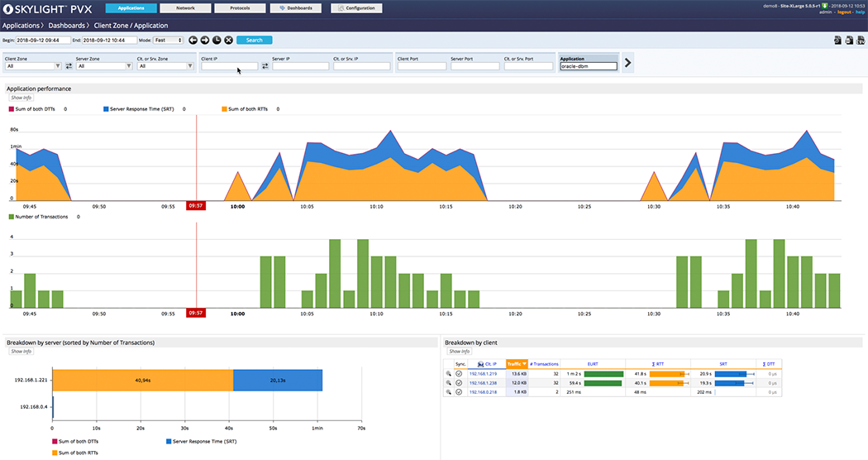The image size is (868, 460).
Task: Click the Skylight PVX logo
Action: (x=48, y=9)
